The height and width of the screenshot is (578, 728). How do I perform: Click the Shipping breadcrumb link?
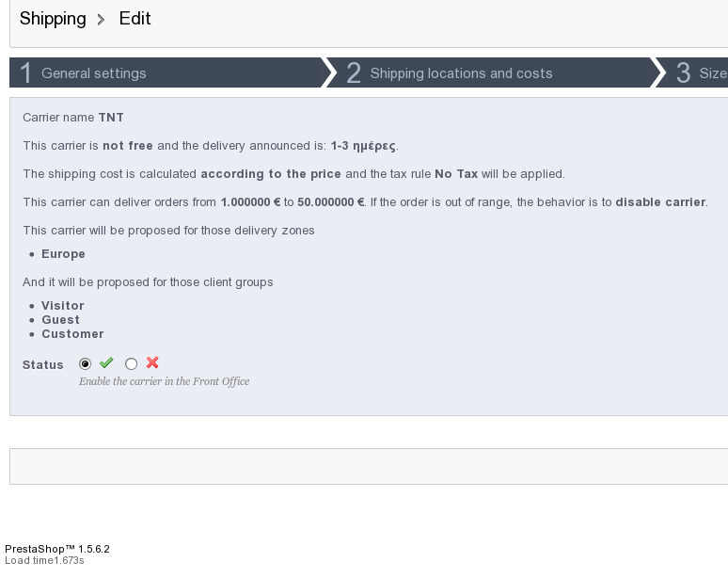coord(53,19)
